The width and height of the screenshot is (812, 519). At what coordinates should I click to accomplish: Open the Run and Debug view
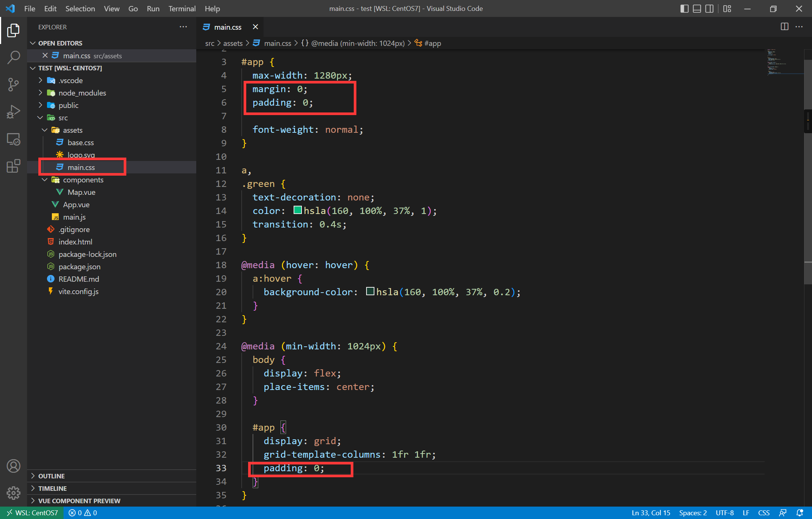click(x=14, y=112)
